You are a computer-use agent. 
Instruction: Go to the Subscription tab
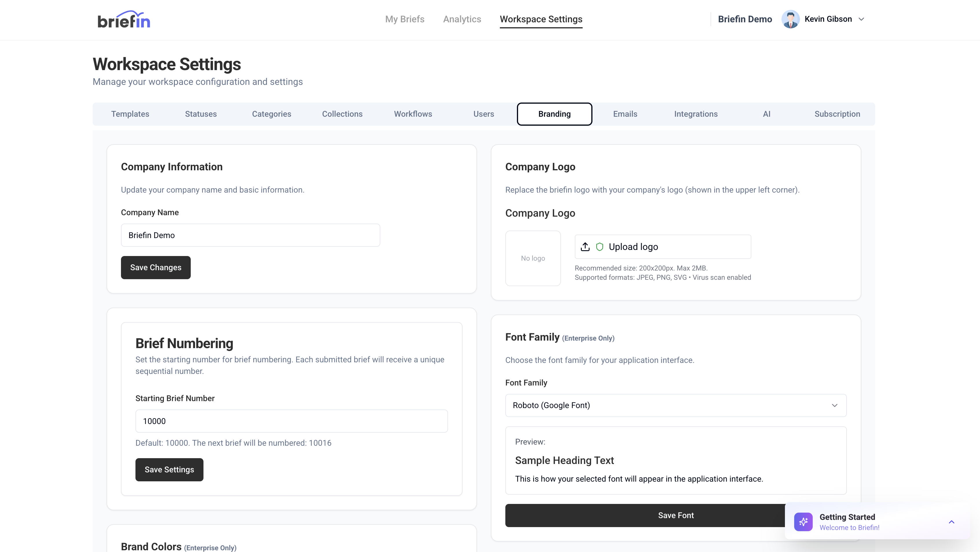(837, 114)
